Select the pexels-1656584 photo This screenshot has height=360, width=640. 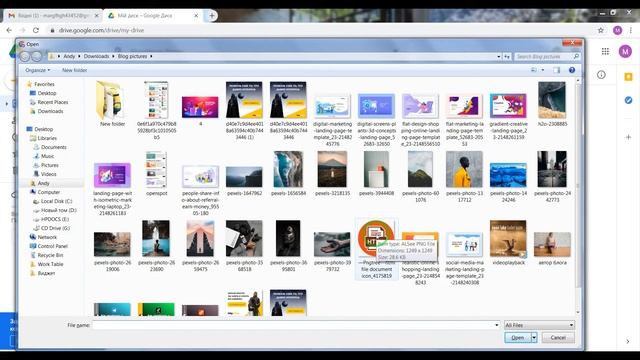[288, 173]
